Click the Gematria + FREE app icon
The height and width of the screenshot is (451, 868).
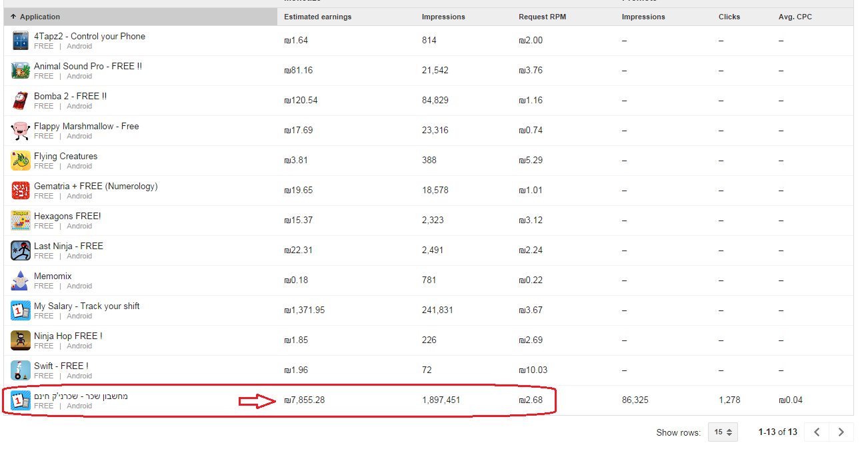pos(21,191)
